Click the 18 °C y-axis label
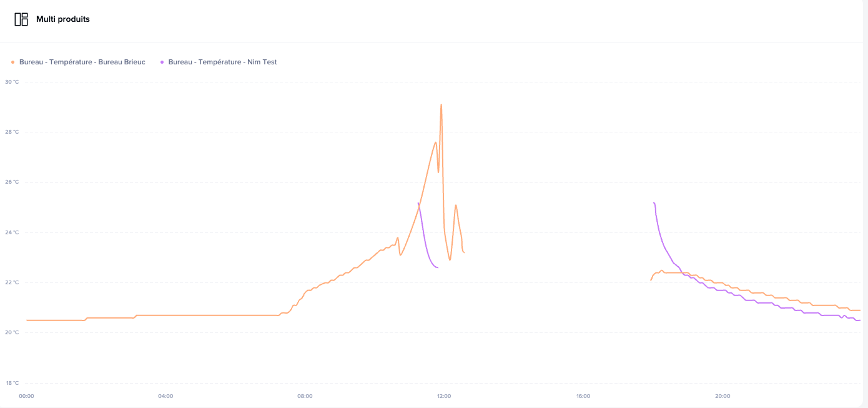 12,383
